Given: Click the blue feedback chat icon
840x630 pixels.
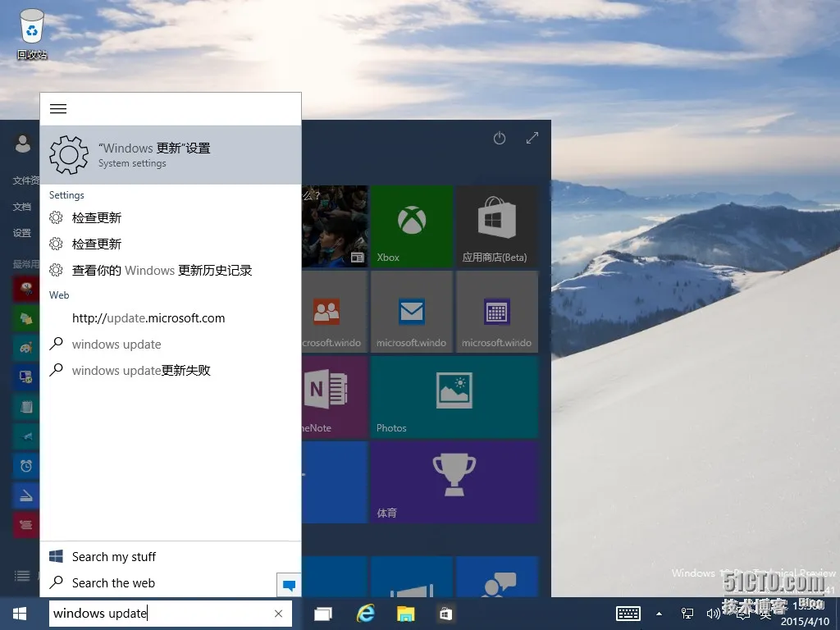Looking at the screenshot, I should [289, 584].
